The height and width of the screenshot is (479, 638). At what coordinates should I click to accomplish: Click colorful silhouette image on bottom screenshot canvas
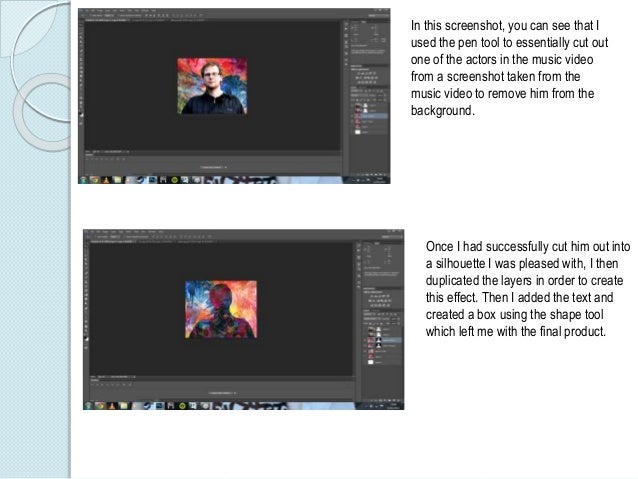coord(221,309)
